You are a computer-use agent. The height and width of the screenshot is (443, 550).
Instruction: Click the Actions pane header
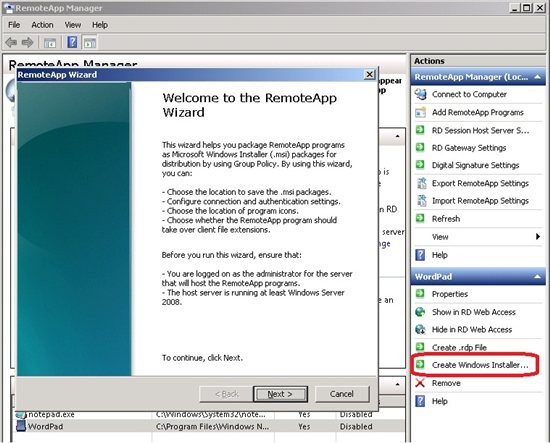[x=478, y=61]
